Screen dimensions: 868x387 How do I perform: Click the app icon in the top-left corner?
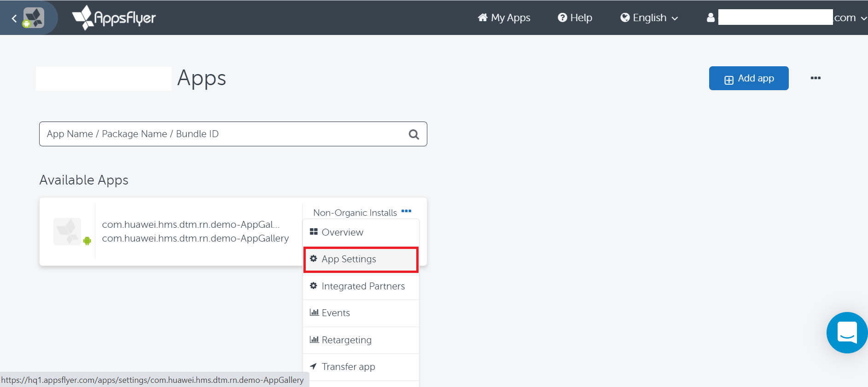click(34, 18)
